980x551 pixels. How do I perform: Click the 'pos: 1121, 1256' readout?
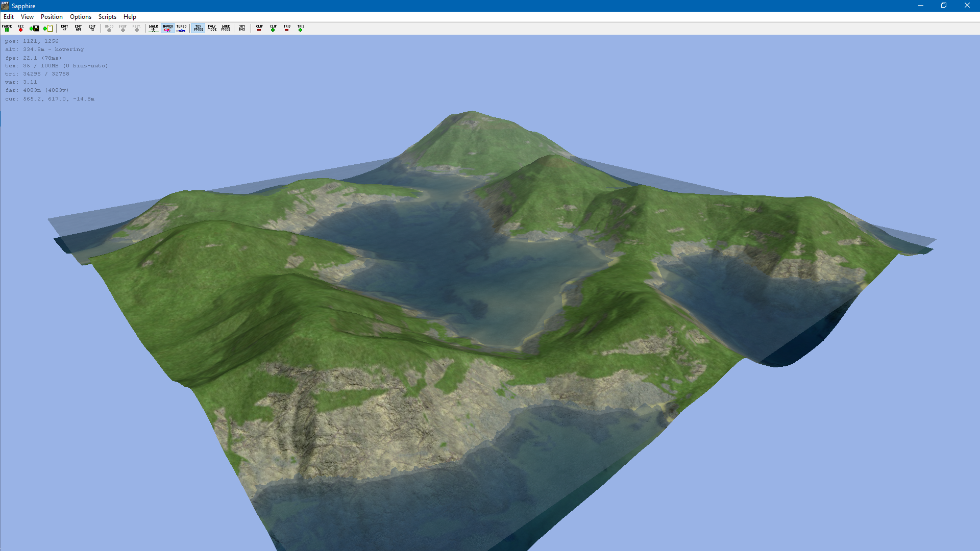pyautogui.click(x=32, y=41)
